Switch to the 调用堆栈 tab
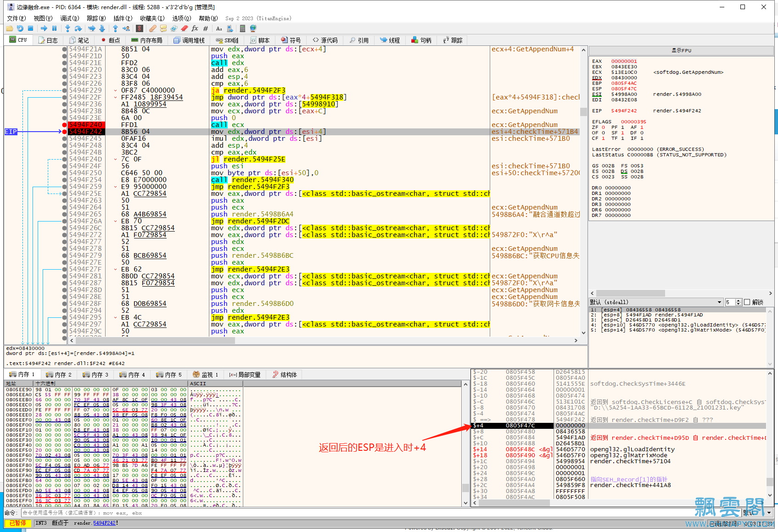 coord(189,40)
